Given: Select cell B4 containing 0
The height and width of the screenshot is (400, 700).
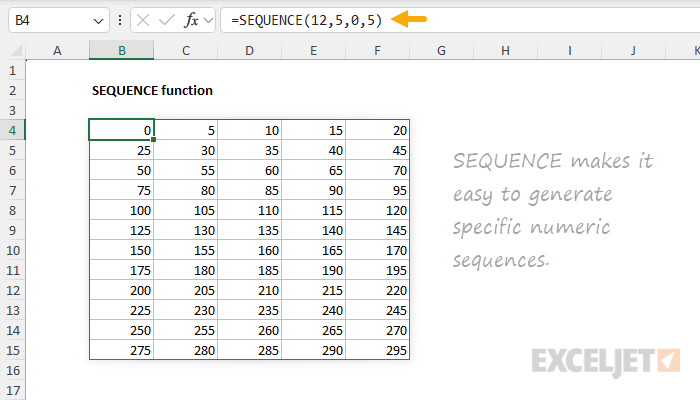Looking at the screenshot, I should pyautogui.click(x=121, y=130).
